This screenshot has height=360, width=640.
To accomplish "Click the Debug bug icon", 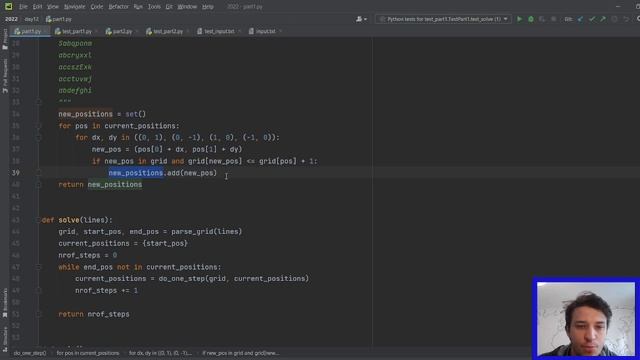I will [x=531, y=19].
